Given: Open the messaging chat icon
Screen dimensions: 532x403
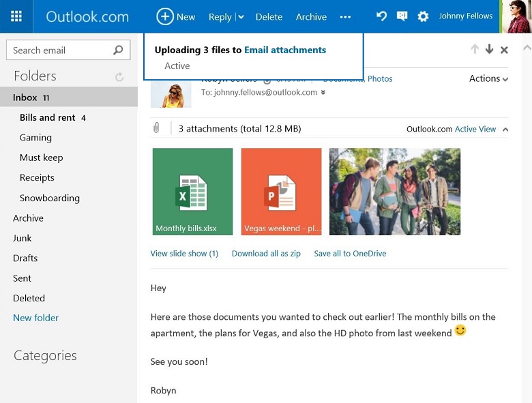Looking at the screenshot, I should coord(402,16).
